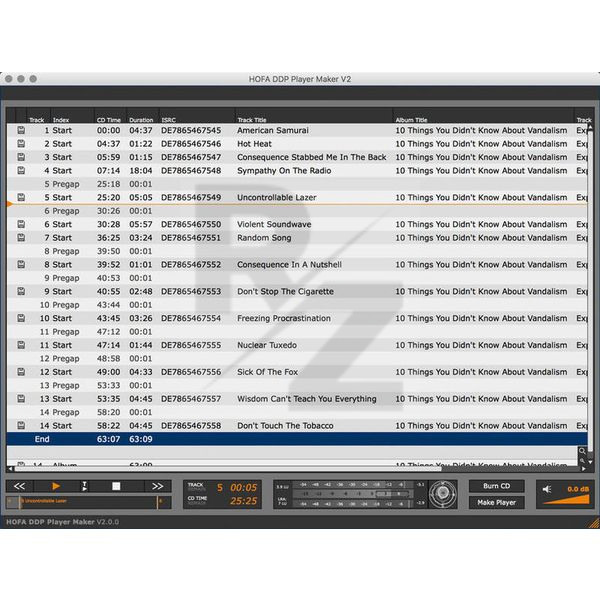The image size is (600, 600).
Task: Click the CD TIME readout 25:25
Action: pos(243,501)
